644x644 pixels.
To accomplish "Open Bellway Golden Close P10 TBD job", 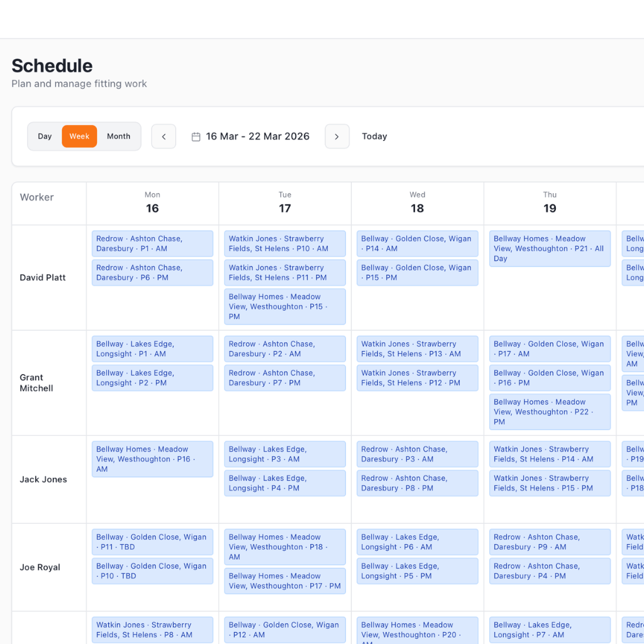I will (x=152, y=571).
